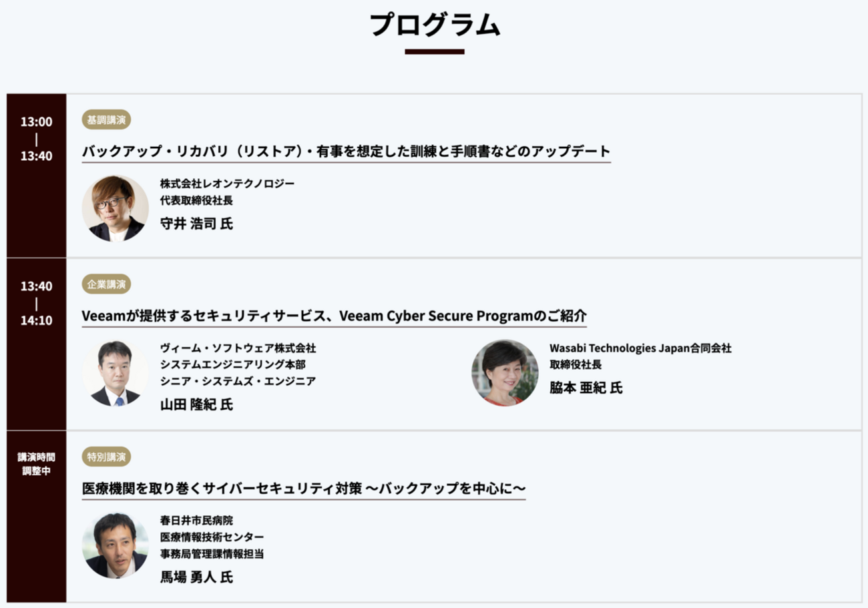Click the 守井 浩司 speaker photo
The height and width of the screenshot is (608, 868).
click(115, 208)
